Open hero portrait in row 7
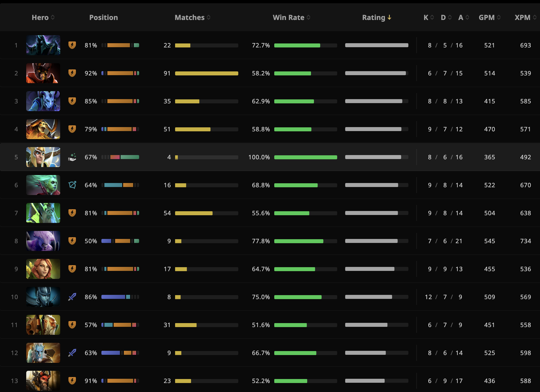Screen dimensions: 540x392 tap(43, 213)
